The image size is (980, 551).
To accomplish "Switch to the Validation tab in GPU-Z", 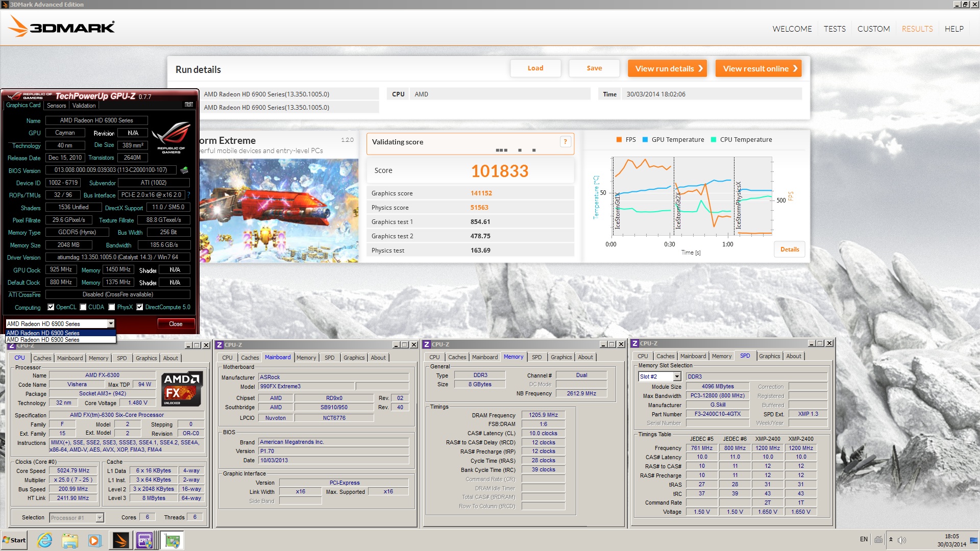I will coord(84,106).
